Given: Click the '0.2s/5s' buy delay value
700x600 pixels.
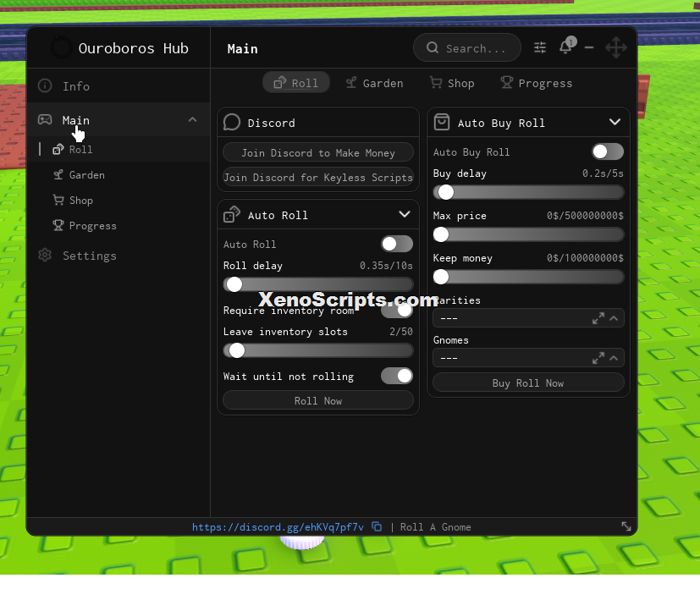Looking at the screenshot, I should click(x=603, y=173).
